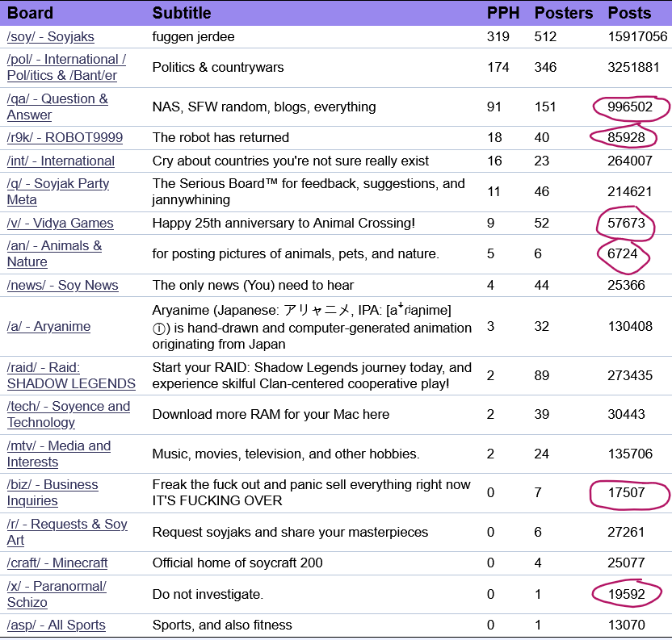Open the /soy/ - Soyjaks board link

(x=50, y=36)
